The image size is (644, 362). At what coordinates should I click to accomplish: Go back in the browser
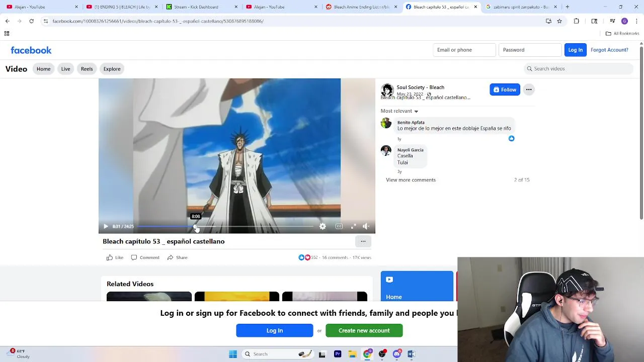point(7,21)
